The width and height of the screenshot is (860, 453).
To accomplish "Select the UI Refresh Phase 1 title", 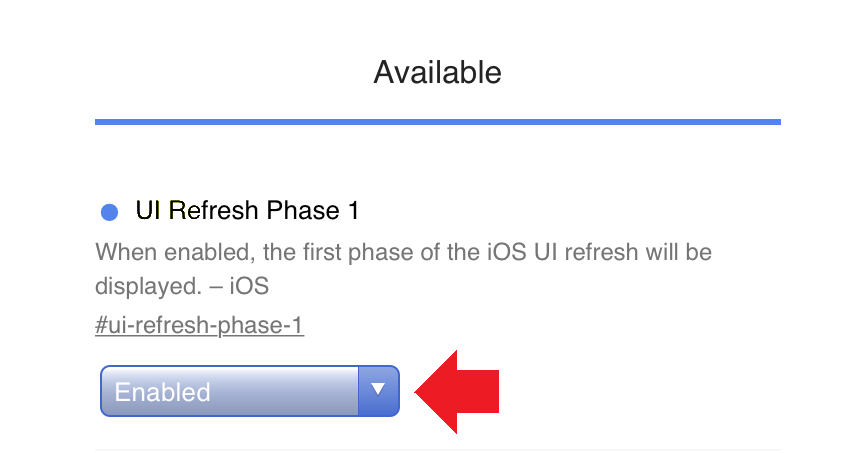I will (247, 211).
